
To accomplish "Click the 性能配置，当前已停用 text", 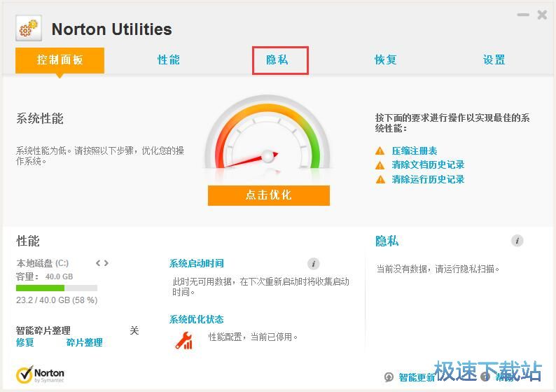I will 253,337.
